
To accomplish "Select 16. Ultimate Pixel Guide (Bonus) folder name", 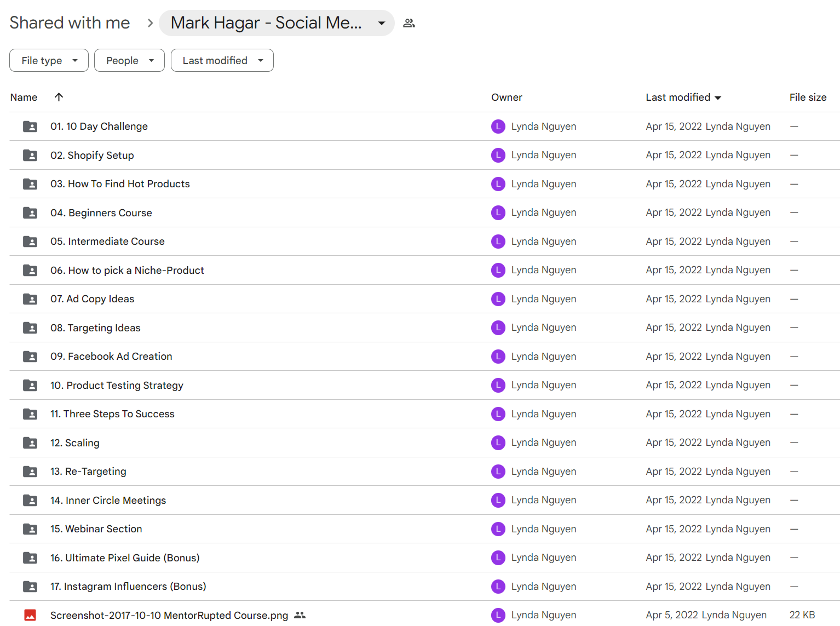I will 125,558.
